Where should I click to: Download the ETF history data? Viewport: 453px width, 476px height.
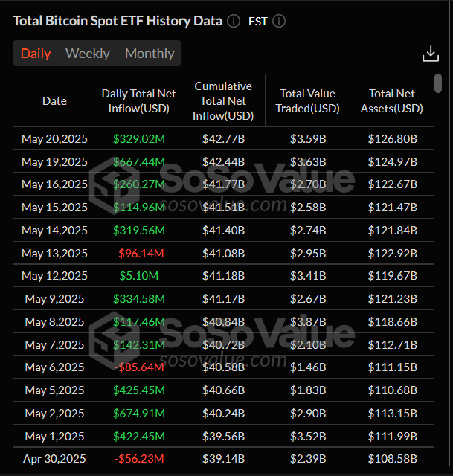(431, 54)
